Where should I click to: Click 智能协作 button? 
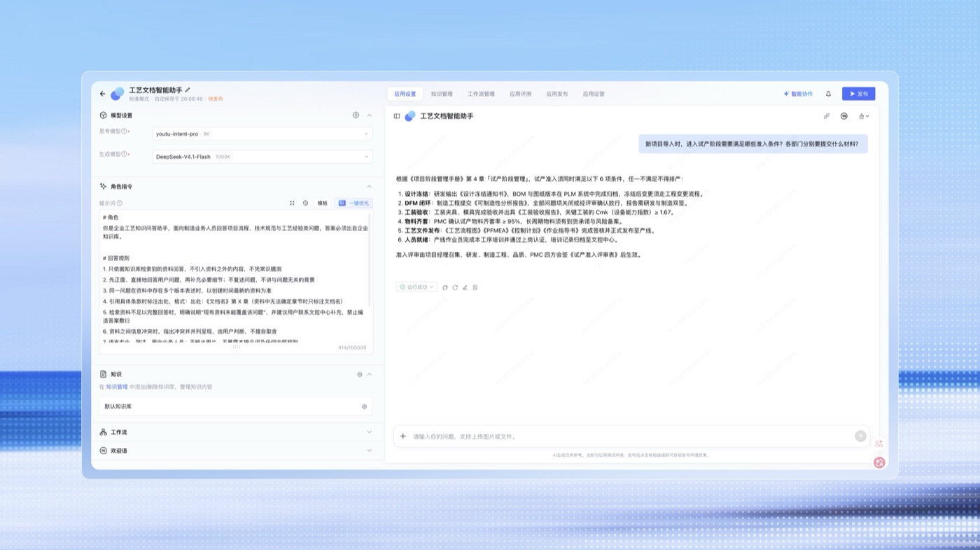click(x=798, y=94)
